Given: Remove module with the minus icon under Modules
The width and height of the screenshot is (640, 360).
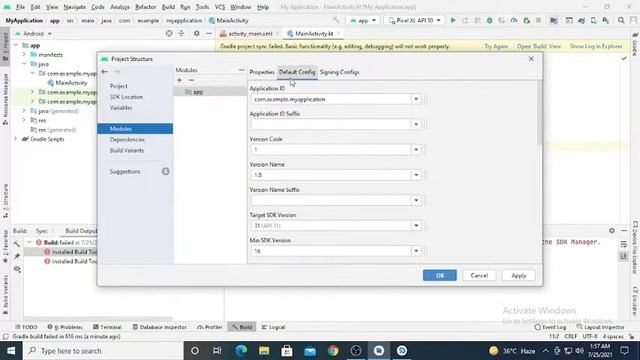Looking at the screenshot, I should point(191,80).
